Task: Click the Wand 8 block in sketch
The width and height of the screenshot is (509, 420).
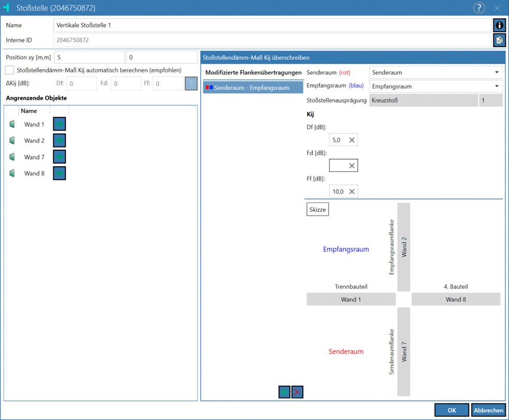Action: 456,299
